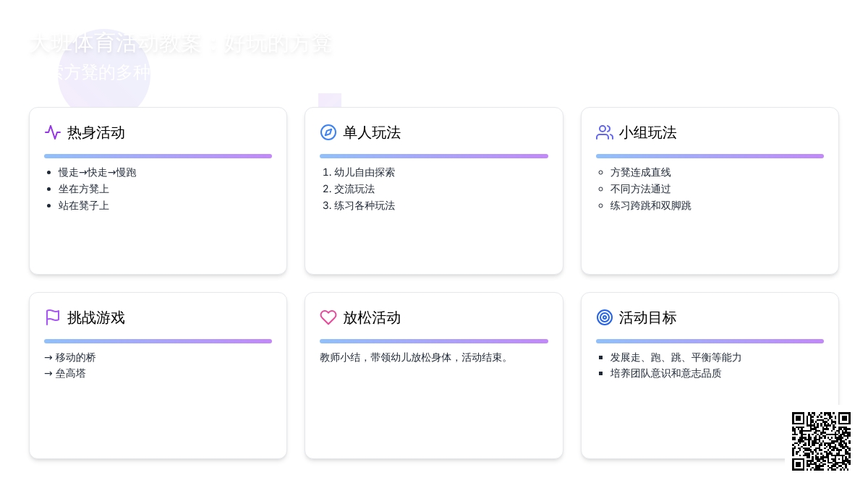Click the users group icon beside 小组玩法

[605, 132]
